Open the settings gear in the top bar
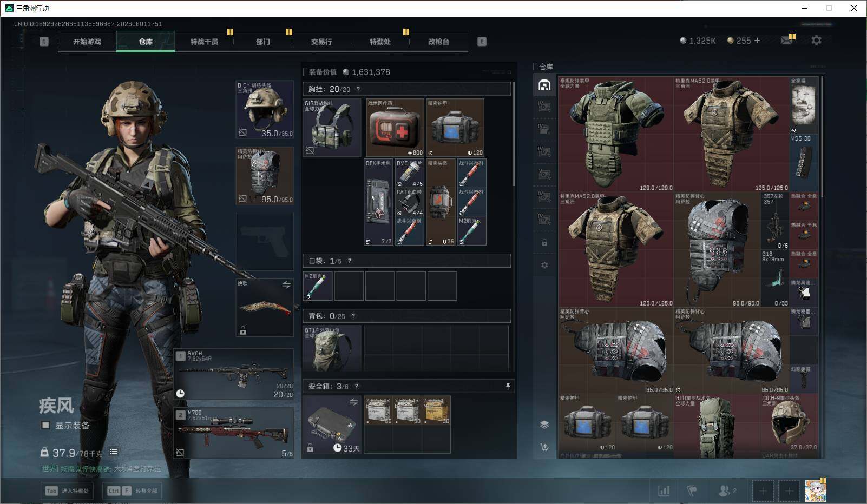 coord(816,41)
